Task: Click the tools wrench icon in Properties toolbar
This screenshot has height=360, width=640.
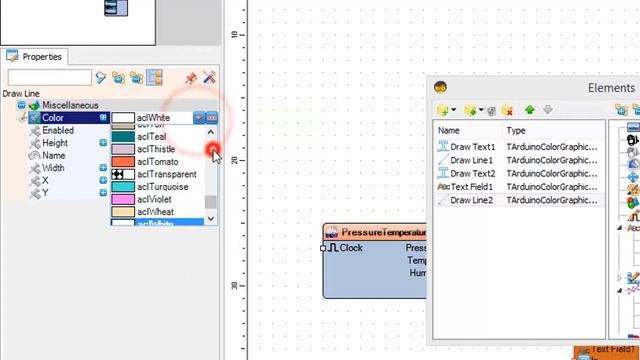Action: [209, 78]
